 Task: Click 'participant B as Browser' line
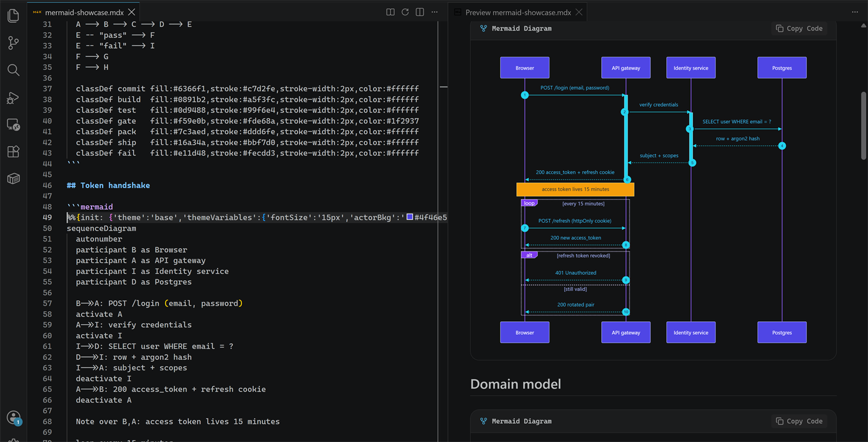coord(131,250)
